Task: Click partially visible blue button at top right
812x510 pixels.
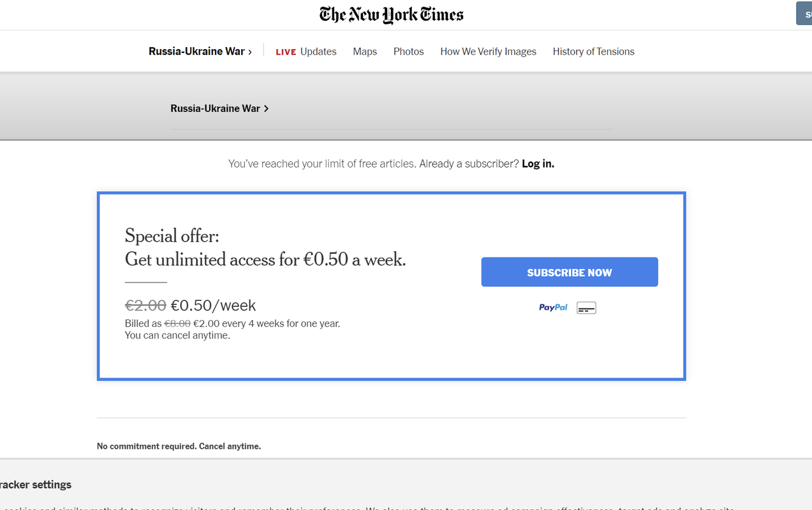Action: [x=804, y=13]
